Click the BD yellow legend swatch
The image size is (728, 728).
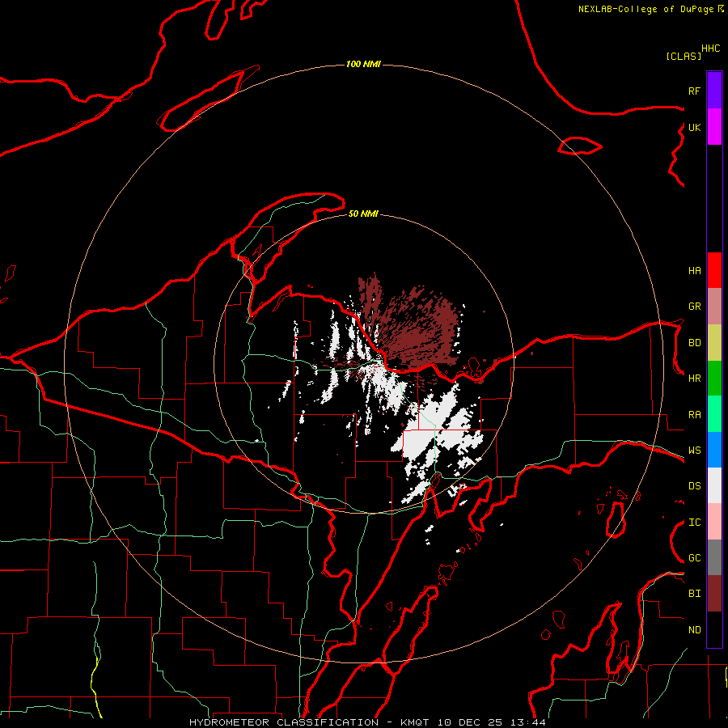[x=714, y=343]
